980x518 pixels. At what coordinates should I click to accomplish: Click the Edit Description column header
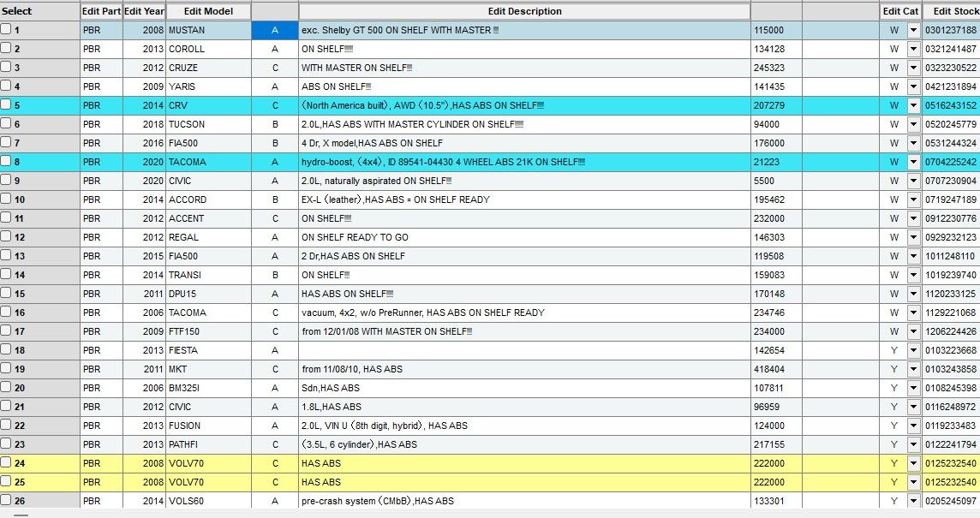pos(524,11)
